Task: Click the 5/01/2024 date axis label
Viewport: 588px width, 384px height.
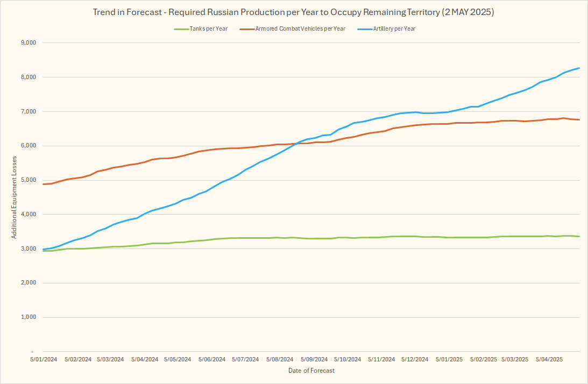Action: click(44, 359)
